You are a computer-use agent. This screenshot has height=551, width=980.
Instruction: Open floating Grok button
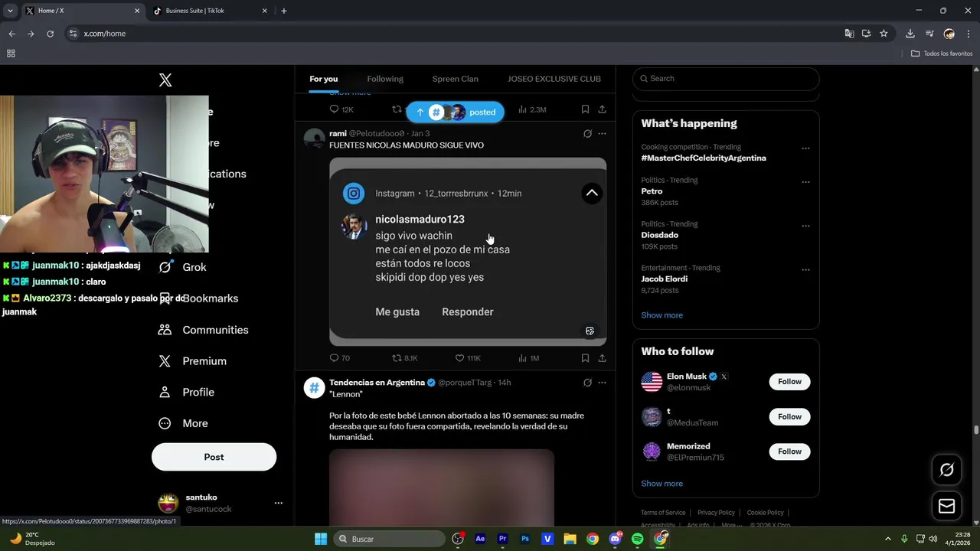coord(946,470)
